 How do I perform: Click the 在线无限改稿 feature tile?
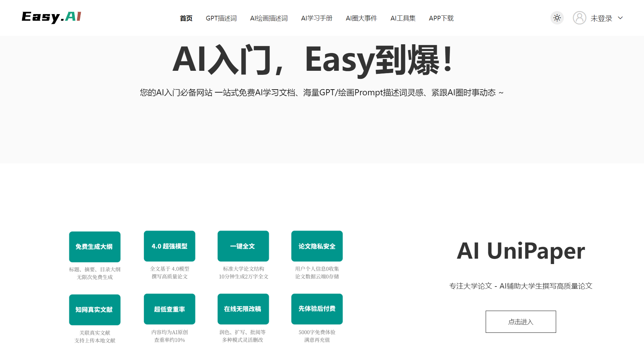(x=243, y=309)
